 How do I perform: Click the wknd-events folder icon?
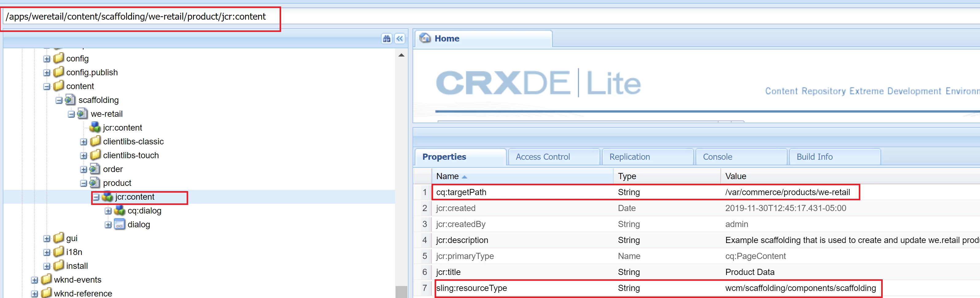(x=46, y=279)
